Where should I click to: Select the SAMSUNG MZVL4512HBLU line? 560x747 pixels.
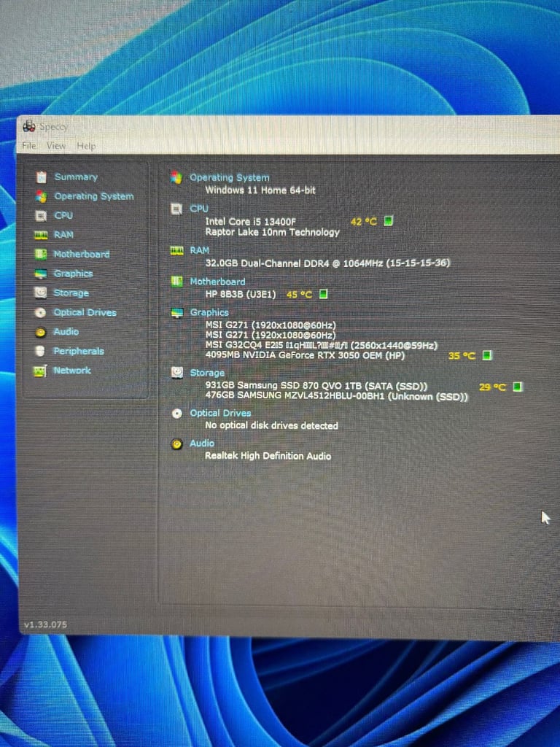pos(337,396)
